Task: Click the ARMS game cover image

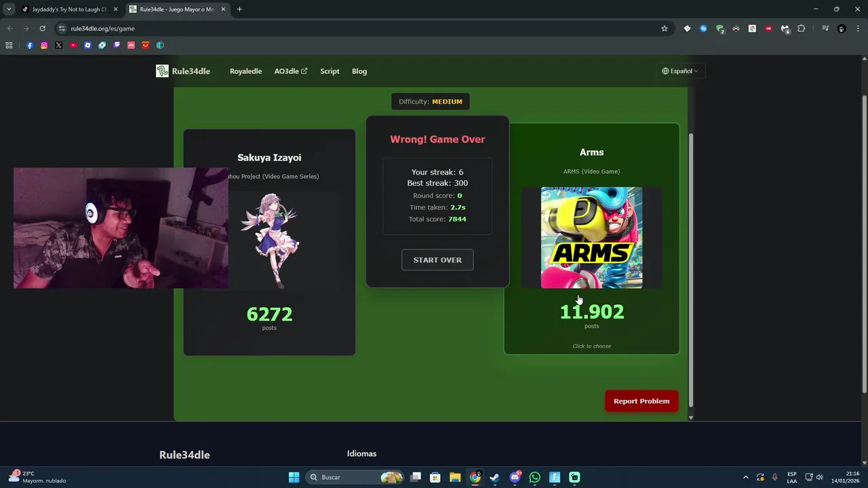Action: (x=591, y=238)
